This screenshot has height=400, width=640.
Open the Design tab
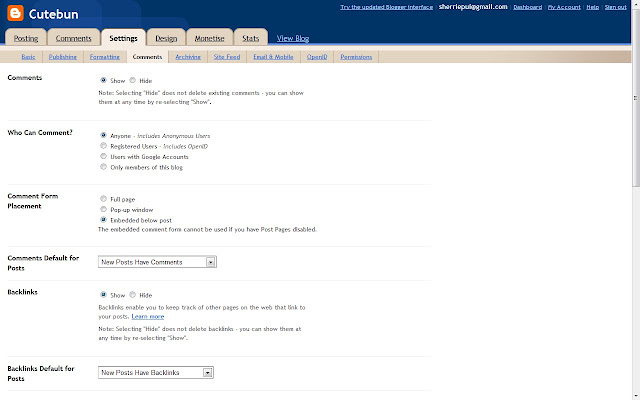[x=166, y=37]
